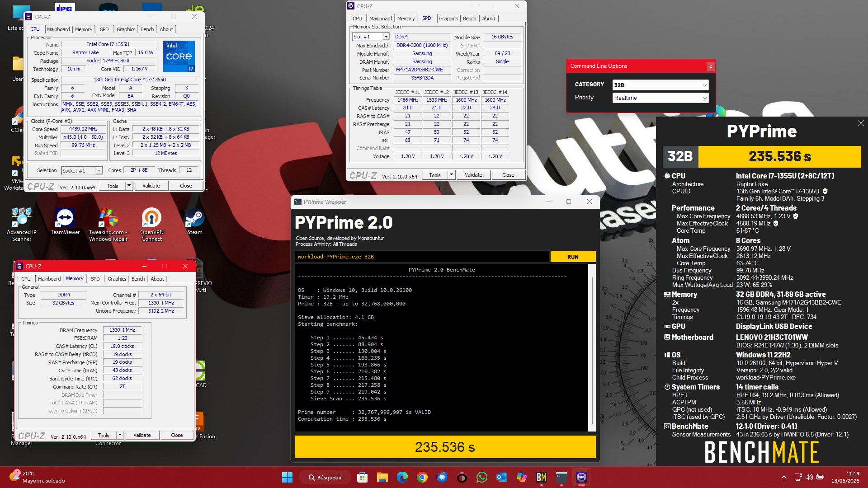The image size is (868, 488).
Task: Open Tweaking.com Windows Repair shortcut
Action: point(108,224)
